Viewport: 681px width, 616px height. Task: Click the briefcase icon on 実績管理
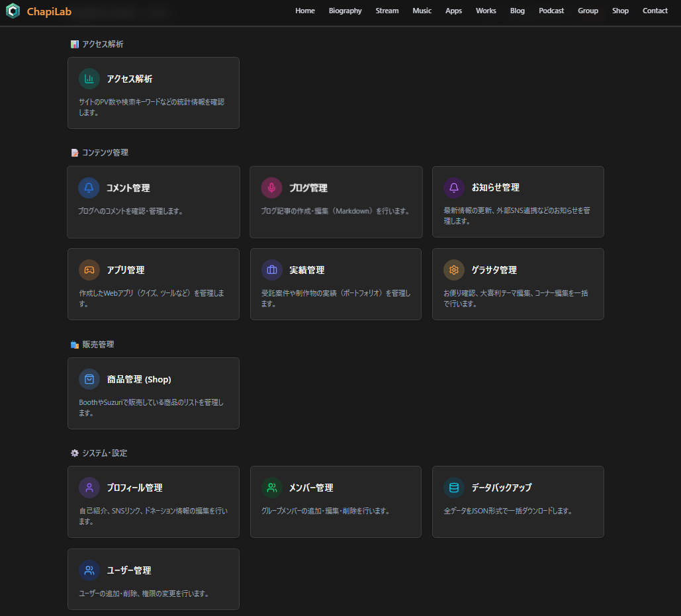271,270
